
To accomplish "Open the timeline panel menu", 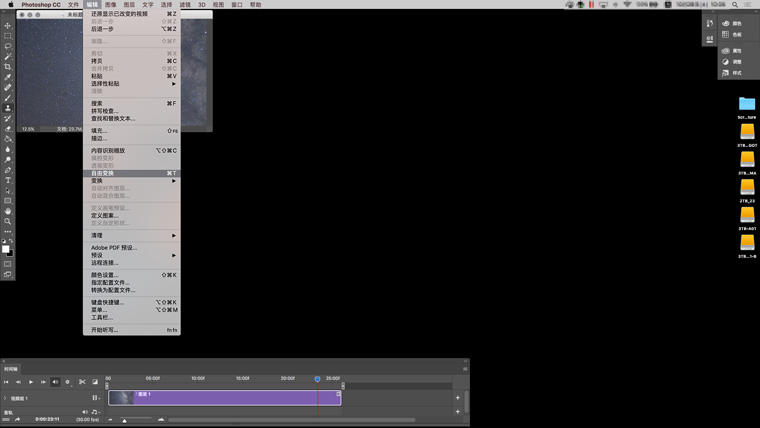I will point(465,369).
